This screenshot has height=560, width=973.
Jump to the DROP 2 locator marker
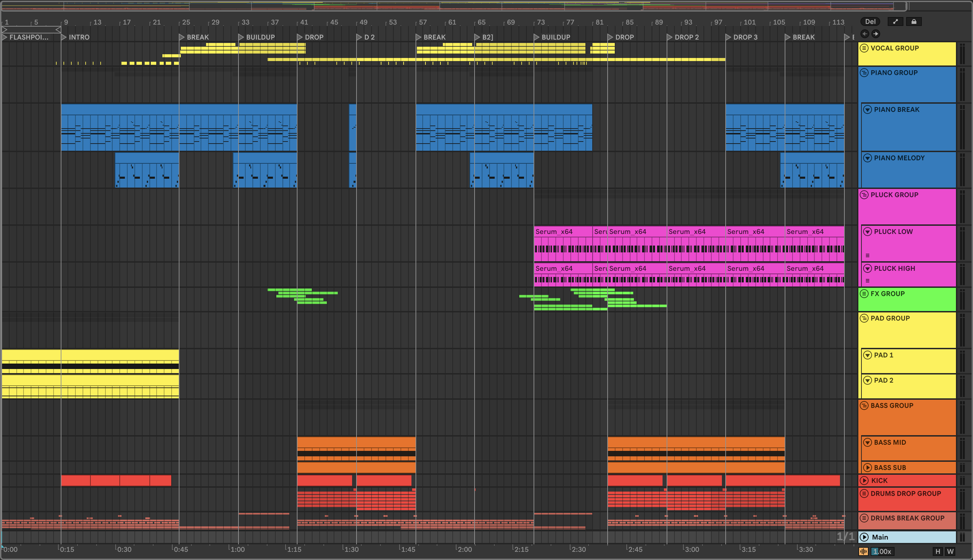click(x=670, y=37)
